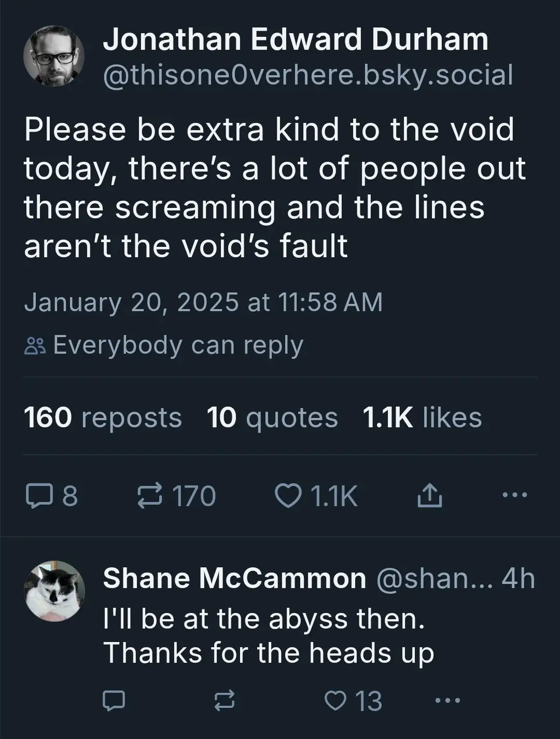
Task: Like Shane McCammon's reply heart
Action: pos(336,701)
